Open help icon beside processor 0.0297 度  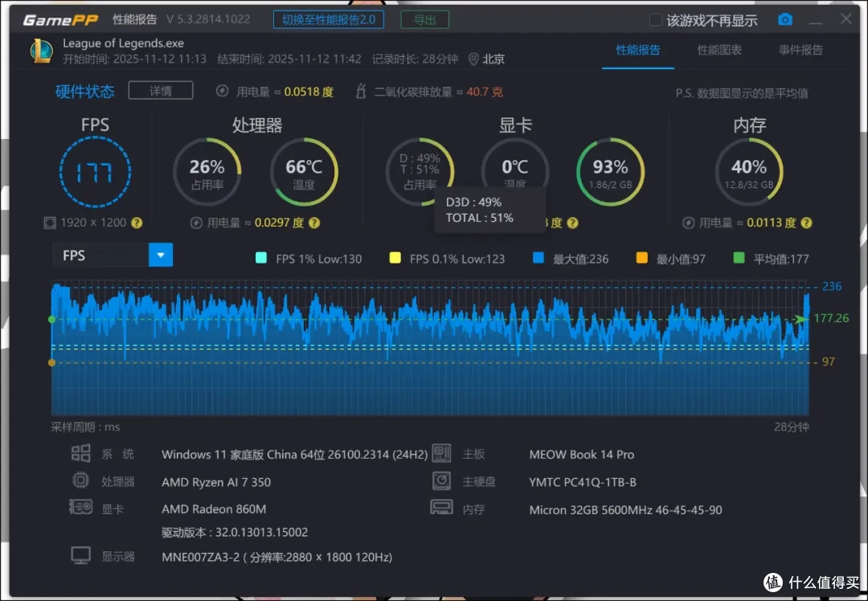tap(314, 223)
